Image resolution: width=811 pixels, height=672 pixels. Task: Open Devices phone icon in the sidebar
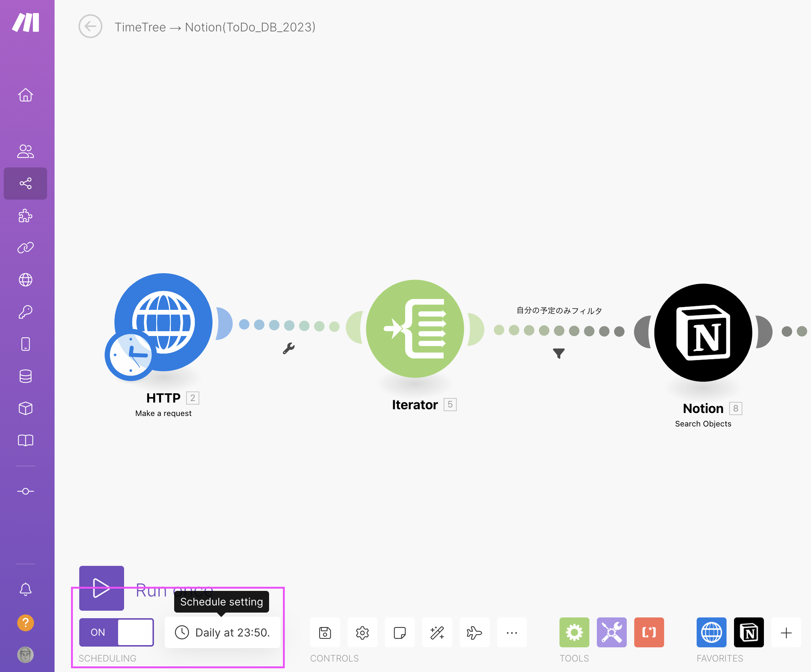[25, 344]
